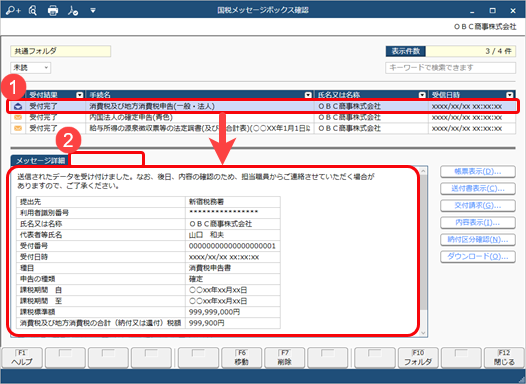Click the tax amount value 999,900円
The height and width of the screenshot is (384, 526).
tap(207, 323)
